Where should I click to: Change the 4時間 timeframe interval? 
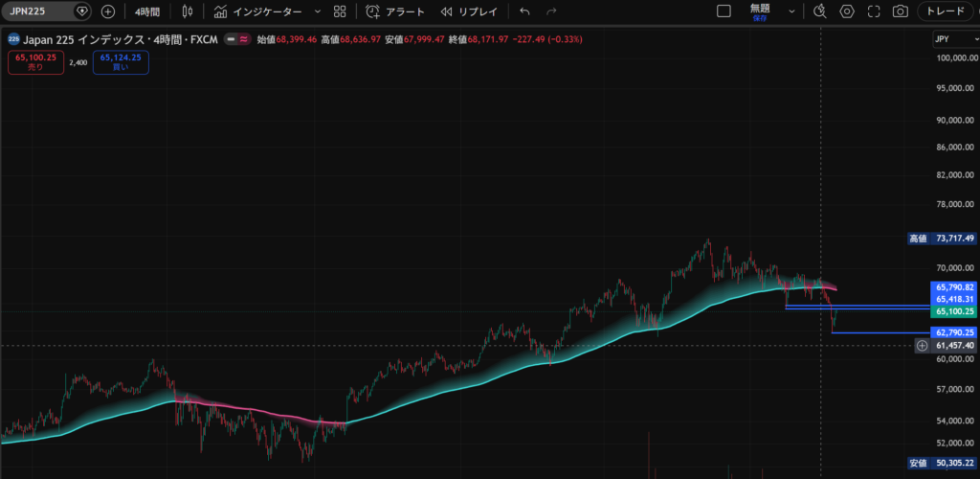click(x=147, y=11)
